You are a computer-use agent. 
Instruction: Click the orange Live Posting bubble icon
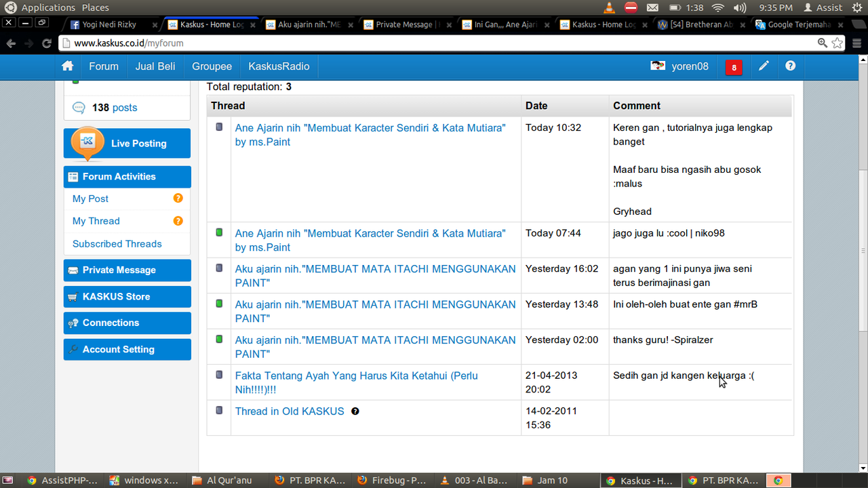(87, 142)
